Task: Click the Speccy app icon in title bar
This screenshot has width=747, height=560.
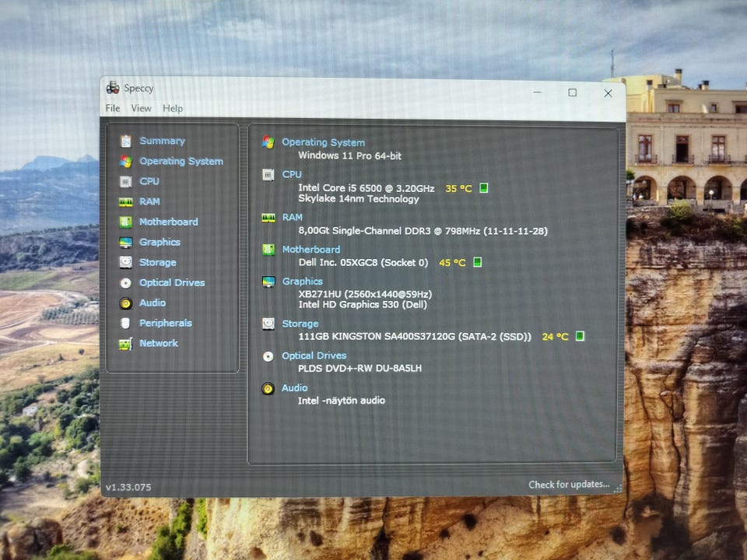Action: [x=113, y=88]
